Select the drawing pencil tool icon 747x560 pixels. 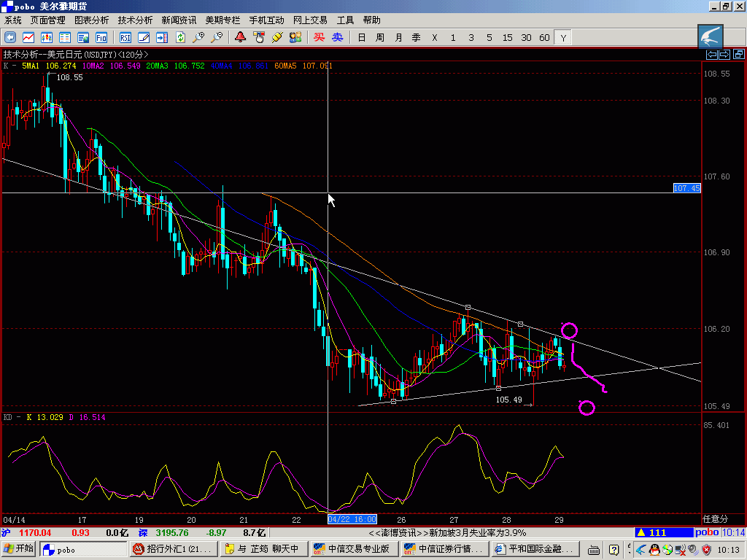[x=144, y=38]
